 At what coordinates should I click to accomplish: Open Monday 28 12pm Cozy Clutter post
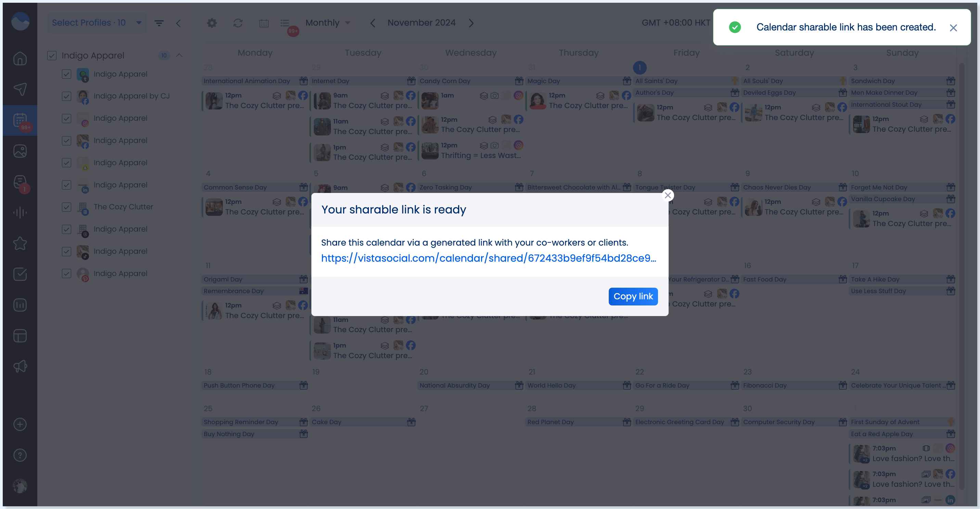click(255, 101)
